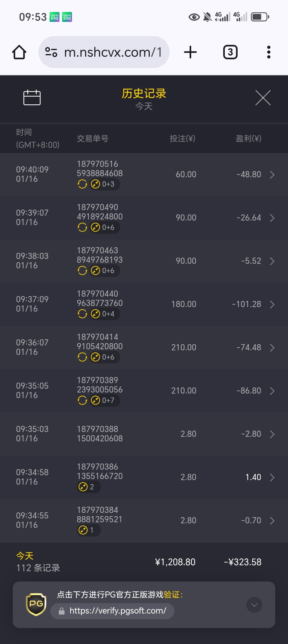Screen dimensions: 288x644
Task: Collapse the PG verification banner
Action: pyautogui.click(x=254, y=605)
